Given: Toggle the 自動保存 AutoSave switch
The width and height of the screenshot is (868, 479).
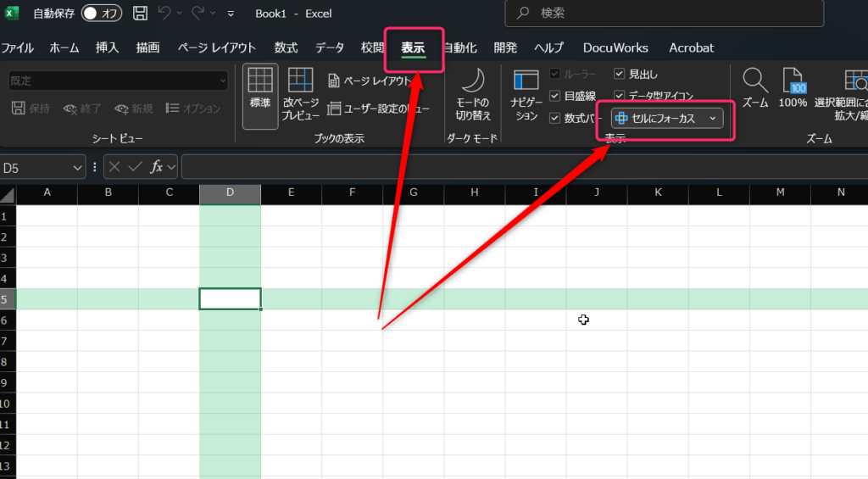Looking at the screenshot, I should click(x=102, y=14).
